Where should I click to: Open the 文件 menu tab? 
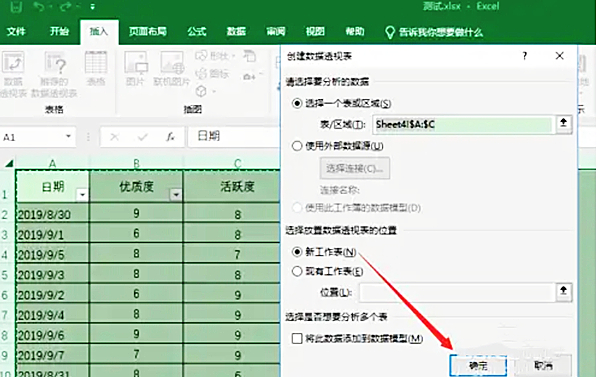point(16,31)
